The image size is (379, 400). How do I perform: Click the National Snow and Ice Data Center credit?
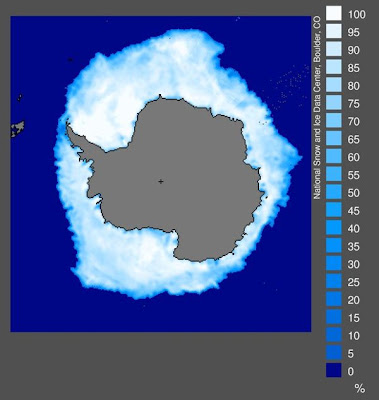(317, 108)
